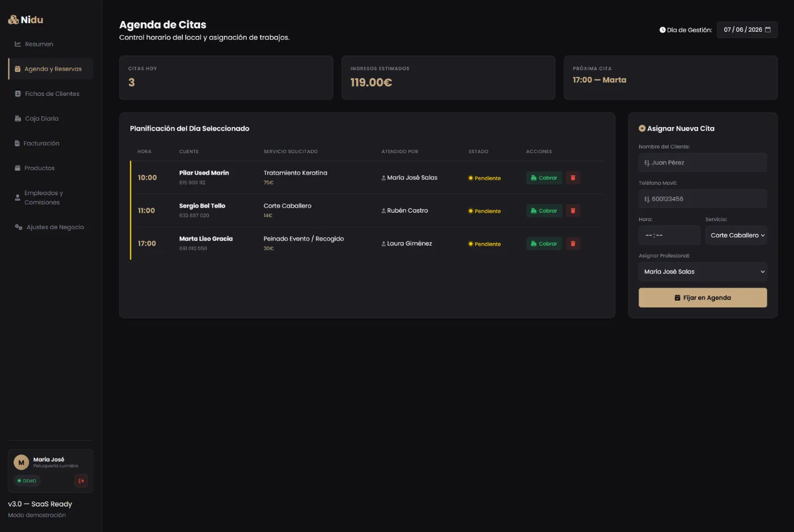This screenshot has width=794, height=532.
Task: Click Pendiente status for Pilar Used Marín
Action: (x=484, y=178)
